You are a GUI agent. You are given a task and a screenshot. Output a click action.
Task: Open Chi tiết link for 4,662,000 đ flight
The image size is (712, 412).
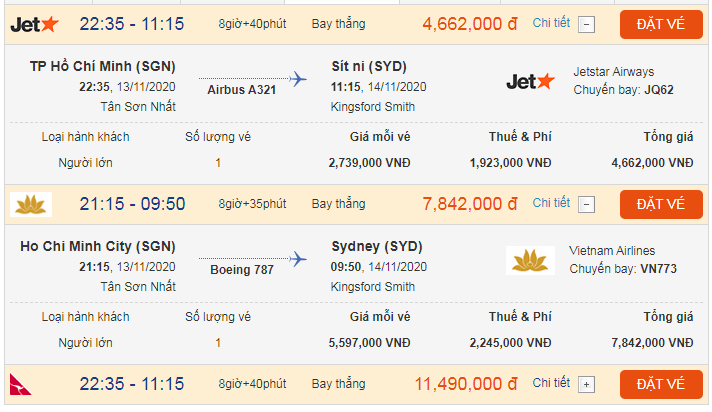[x=551, y=22]
